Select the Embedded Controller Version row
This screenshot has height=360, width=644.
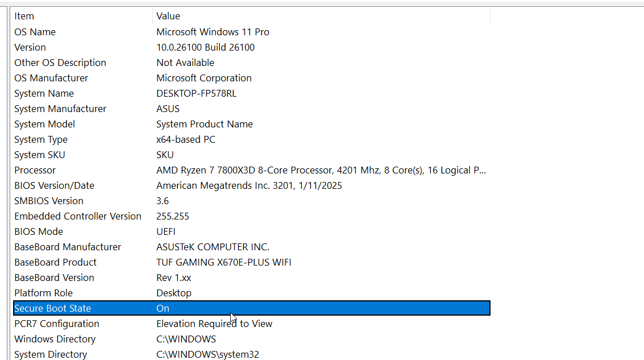point(78,216)
